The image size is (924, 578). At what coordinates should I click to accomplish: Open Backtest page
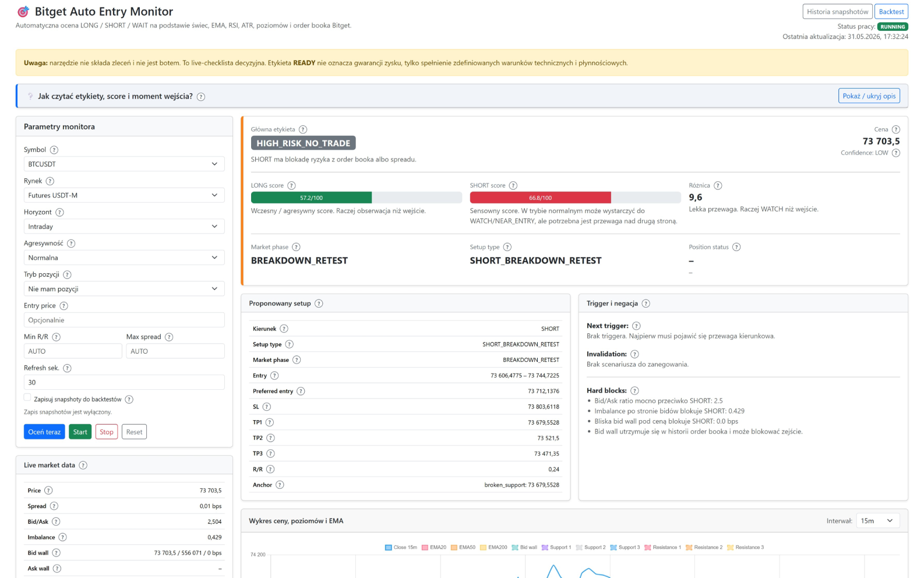point(891,12)
